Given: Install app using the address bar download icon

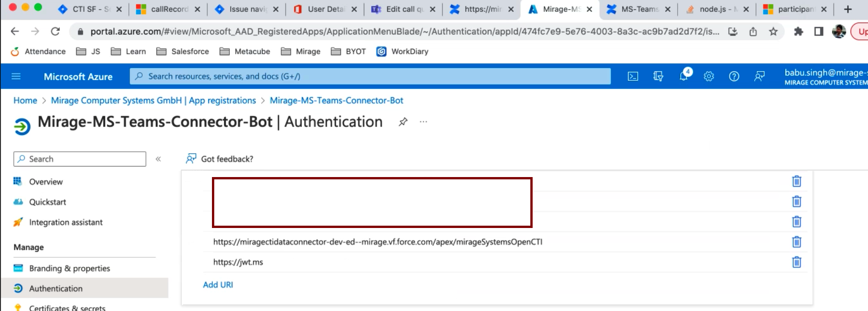Looking at the screenshot, I should [733, 31].
